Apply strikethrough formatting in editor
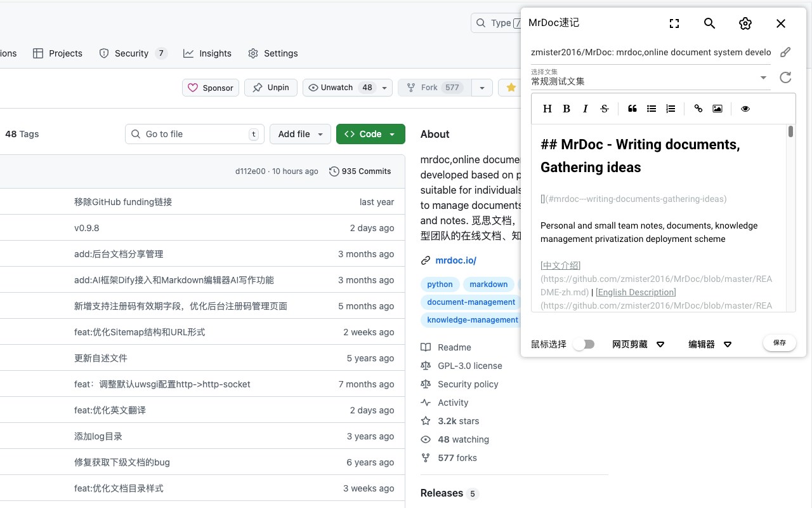Screen dimensions: 812x508 click(605, 109)
